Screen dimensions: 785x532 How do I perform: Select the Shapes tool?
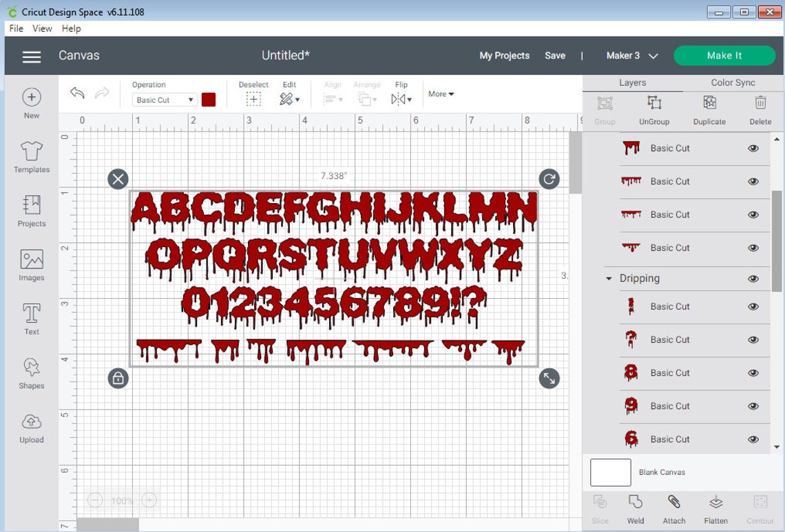[31, 372]
